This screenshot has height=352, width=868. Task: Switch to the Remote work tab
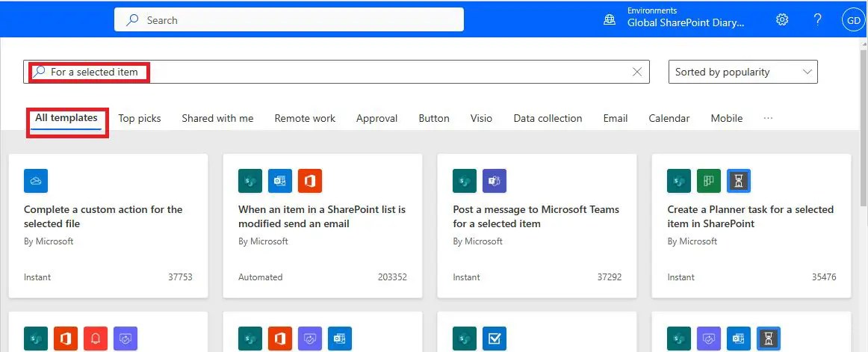click(305, 118)
